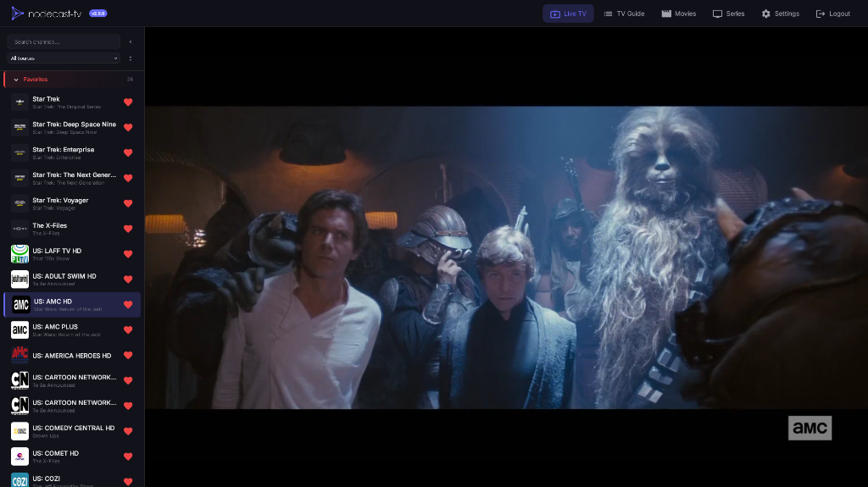Open the Movies tab
Image resolution: width=868 pixels, height=487 pixels.
[679, 14]
